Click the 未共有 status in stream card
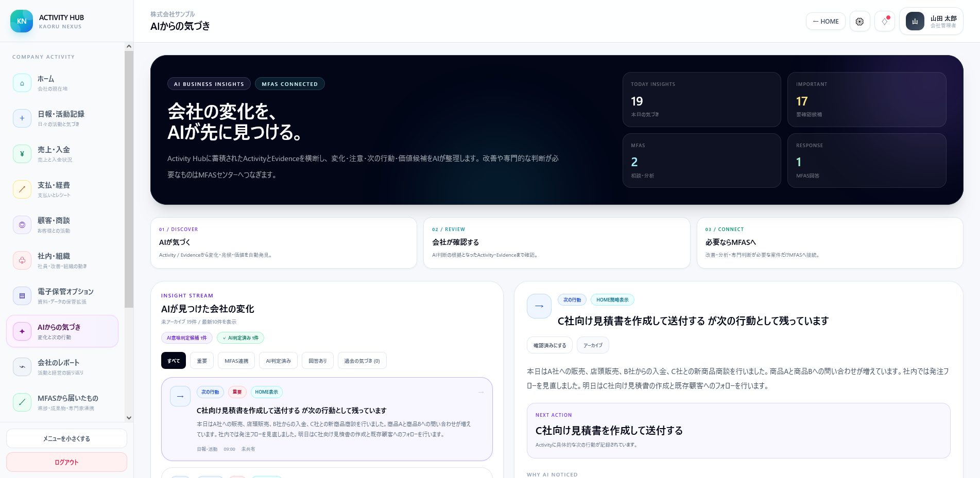The width and height of the screenshot is (980, 478). point(248,449)
